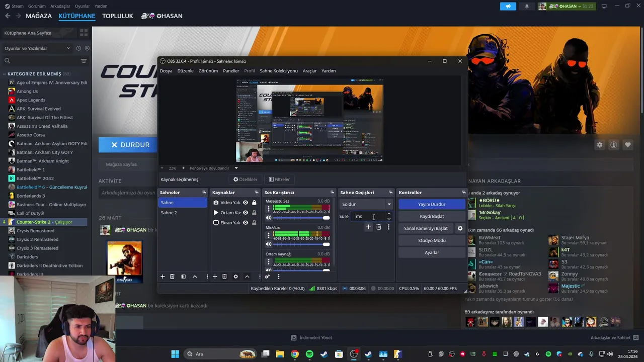
Task: Open Chrome from the Windows taskbar
Action: coord(295,354)
